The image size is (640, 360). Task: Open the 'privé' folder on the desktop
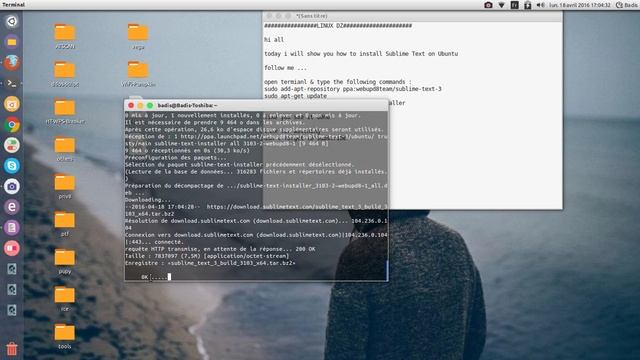64,187
